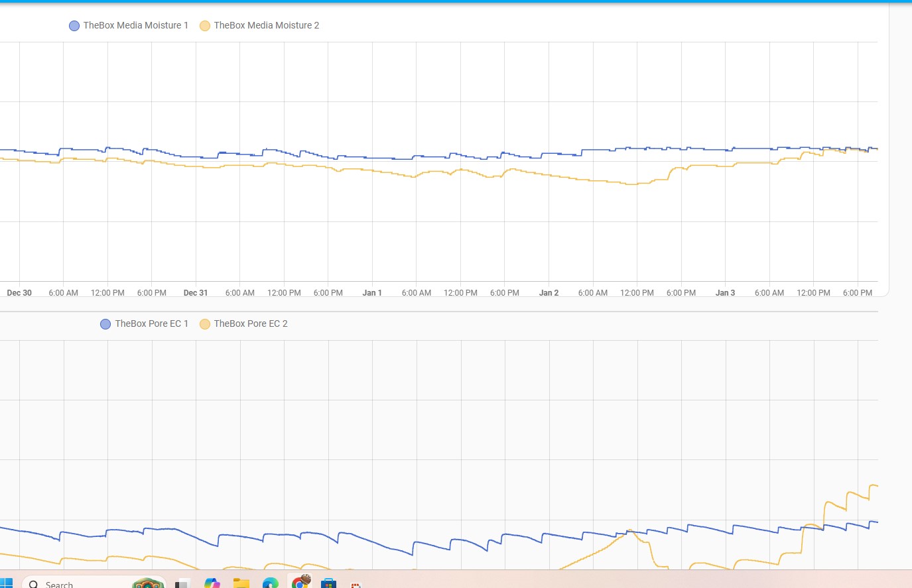The height and width of the screenshot is (588, 912).
Task: Open File Explorer from the taskbar
Action: point(241,583)
